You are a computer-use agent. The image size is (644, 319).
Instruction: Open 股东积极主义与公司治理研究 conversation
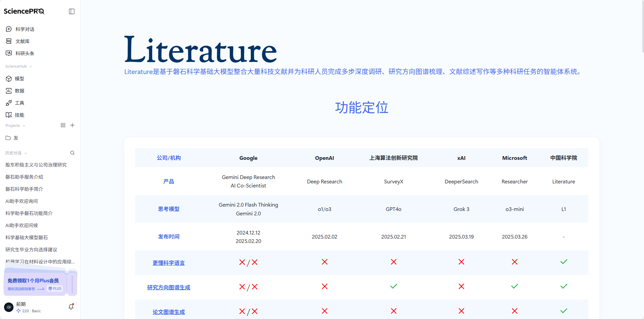[x=36, y=165]
